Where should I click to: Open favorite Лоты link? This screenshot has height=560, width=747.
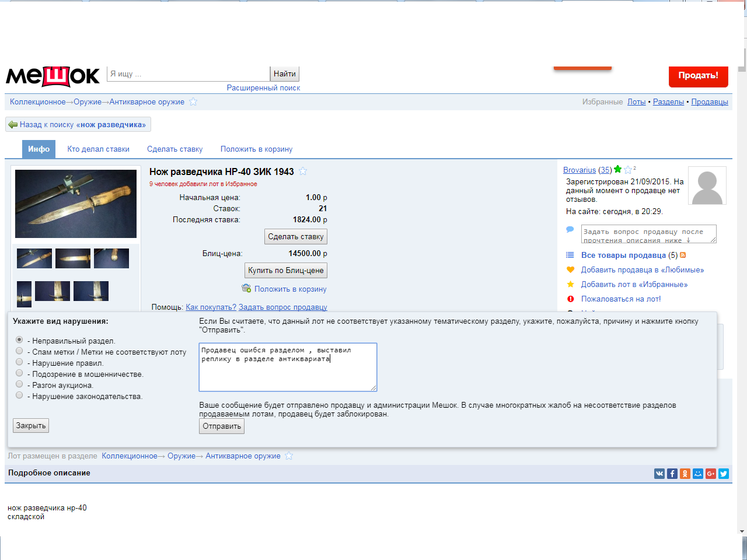tap(637, 101)
